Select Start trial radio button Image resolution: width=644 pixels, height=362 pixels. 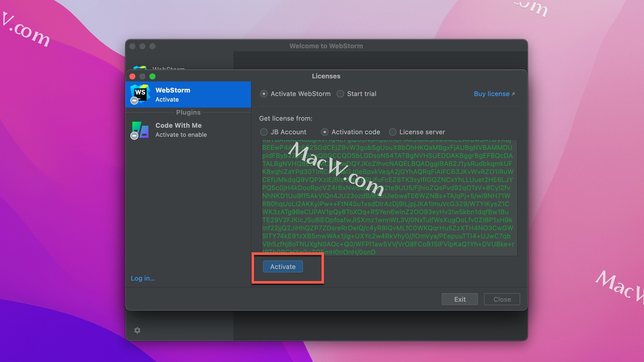[x=340, y=94]
